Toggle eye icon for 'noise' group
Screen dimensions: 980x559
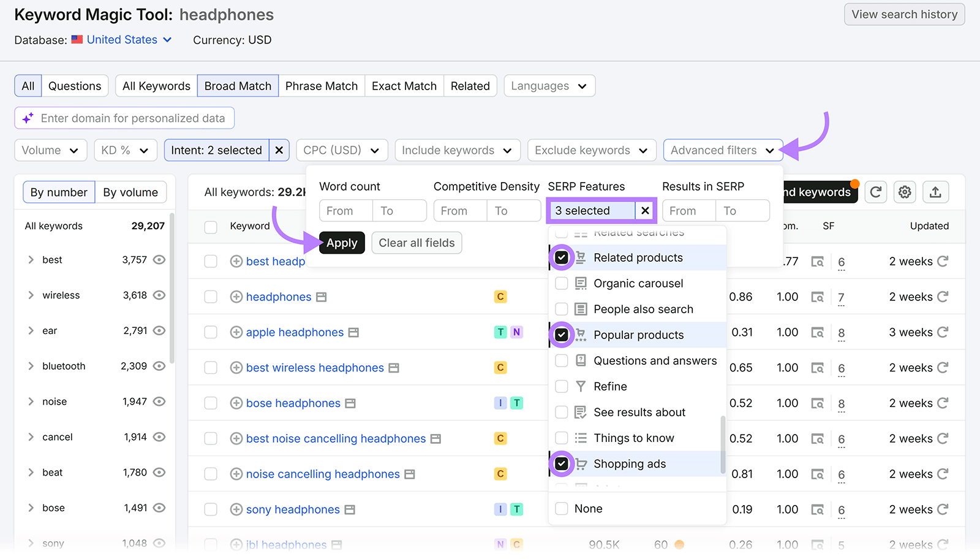coord(159,401)
